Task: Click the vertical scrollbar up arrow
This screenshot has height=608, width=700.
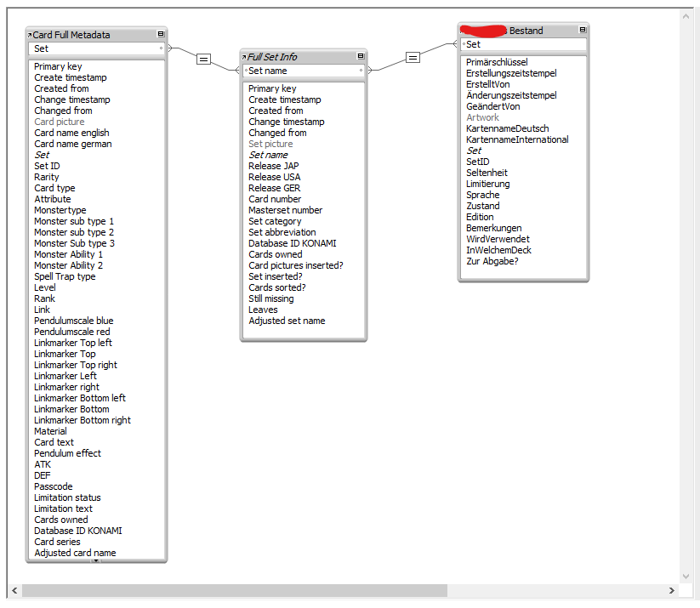Action: pos(686,16)
